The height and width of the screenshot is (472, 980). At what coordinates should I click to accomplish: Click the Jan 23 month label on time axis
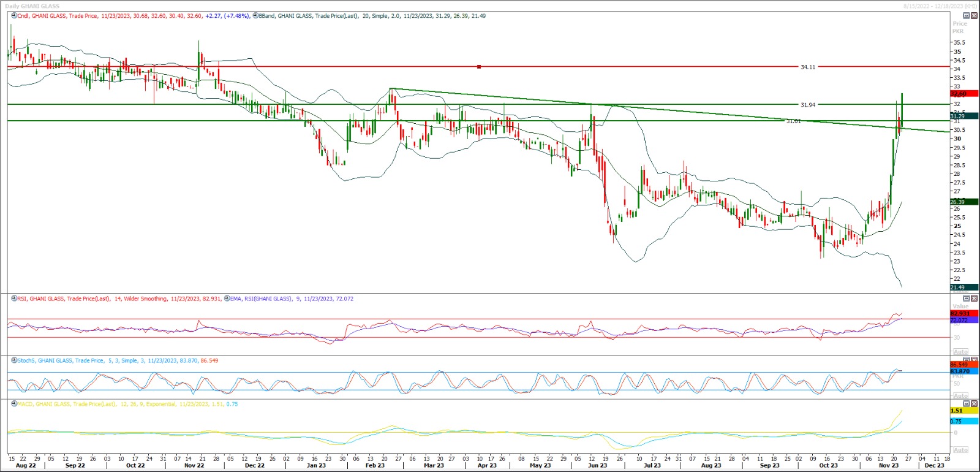(x=316, y=466)
